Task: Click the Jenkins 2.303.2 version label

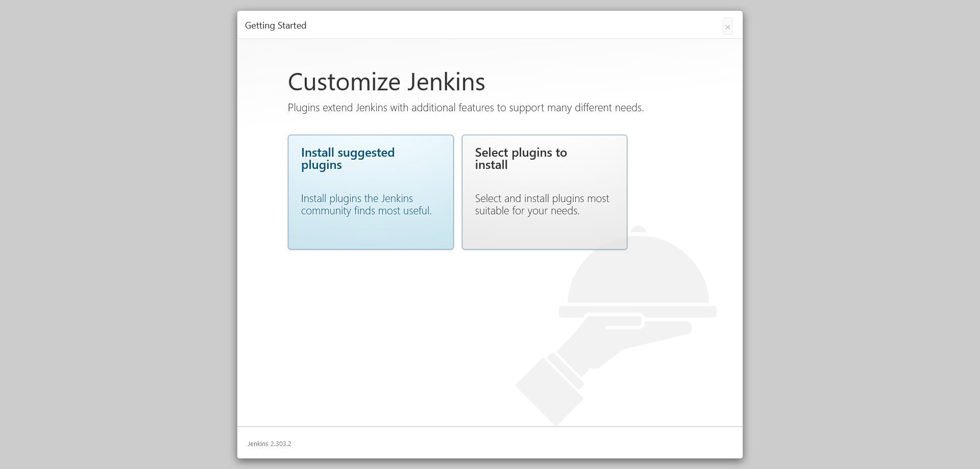Action: coord(269,443)
